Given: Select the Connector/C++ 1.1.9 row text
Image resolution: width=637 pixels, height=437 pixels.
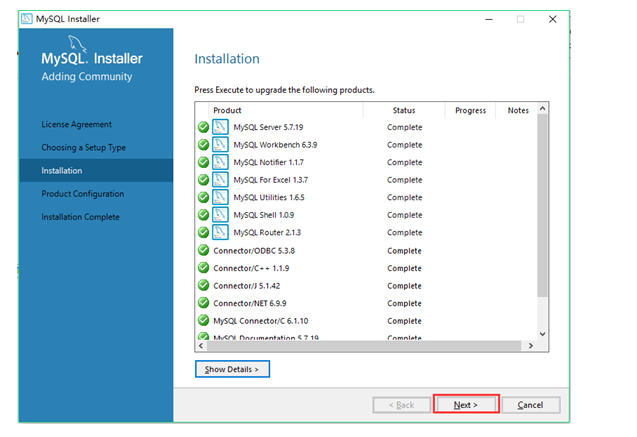Looking at the screenshot, I should click(251, 268).
